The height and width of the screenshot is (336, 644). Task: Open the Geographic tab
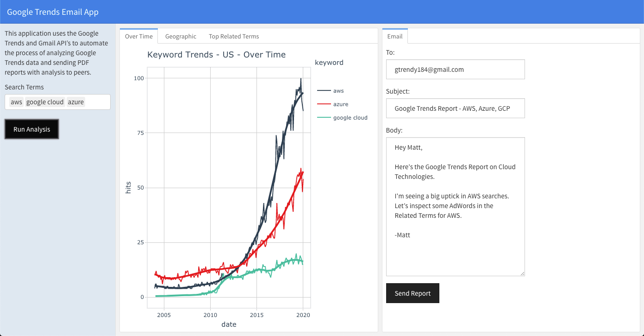[x=181, y=36]
